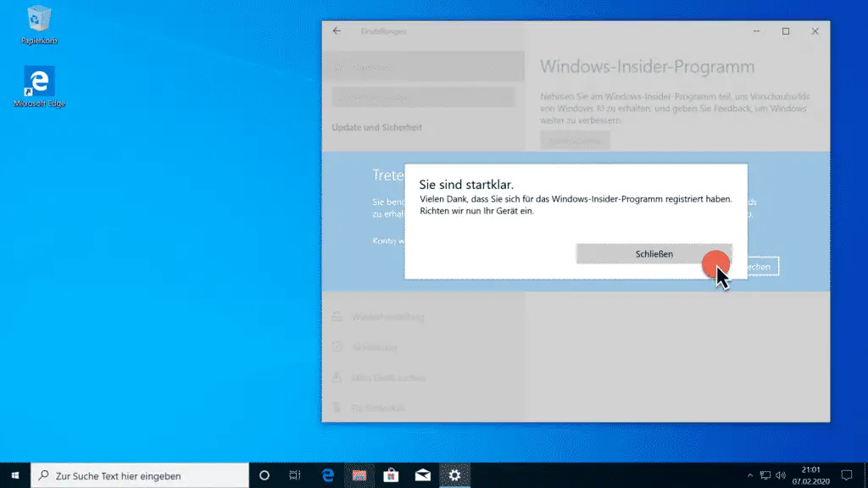Viewport: 868px width, 488px height.
Task: Close the Einstellungen window
Action: [815, 31]
